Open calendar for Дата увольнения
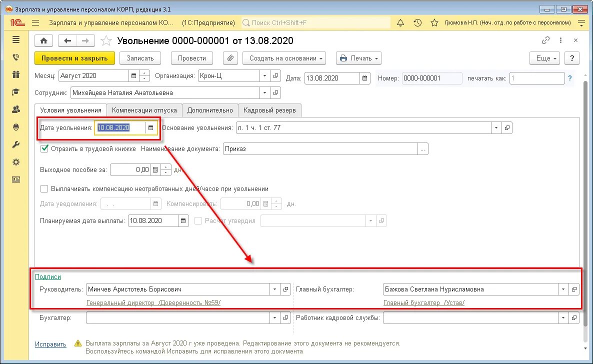The image size is (593, 364). coord(150,128)
